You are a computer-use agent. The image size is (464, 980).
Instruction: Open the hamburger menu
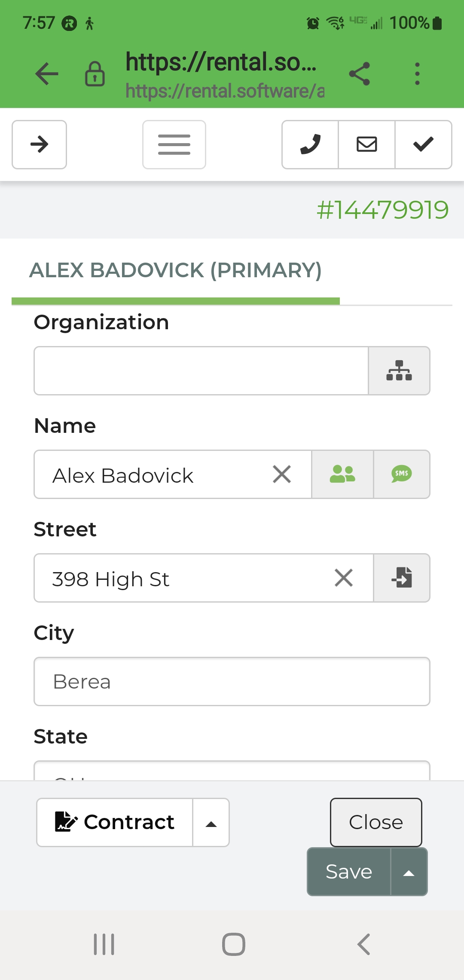click(x=174, y=144)
